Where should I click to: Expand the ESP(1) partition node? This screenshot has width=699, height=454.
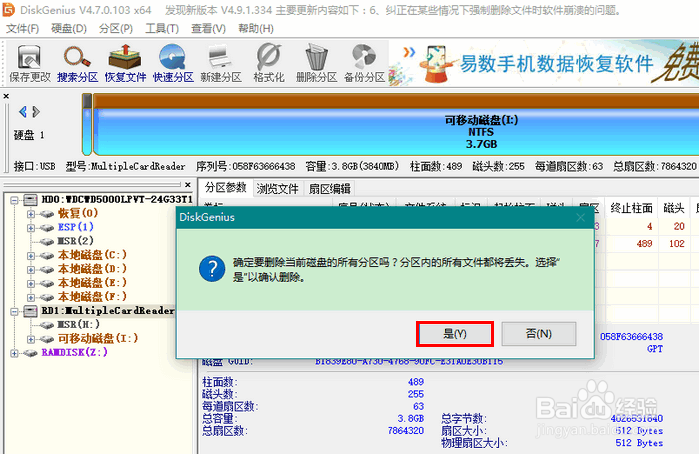point(31,228)
